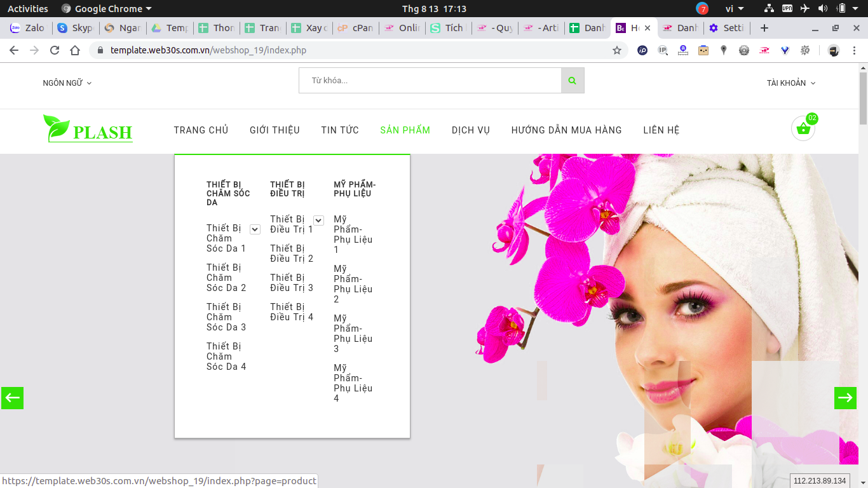Open the Activities overview
Screen dimensions: 868x488
pyautogui.click(x=27, y=8)
